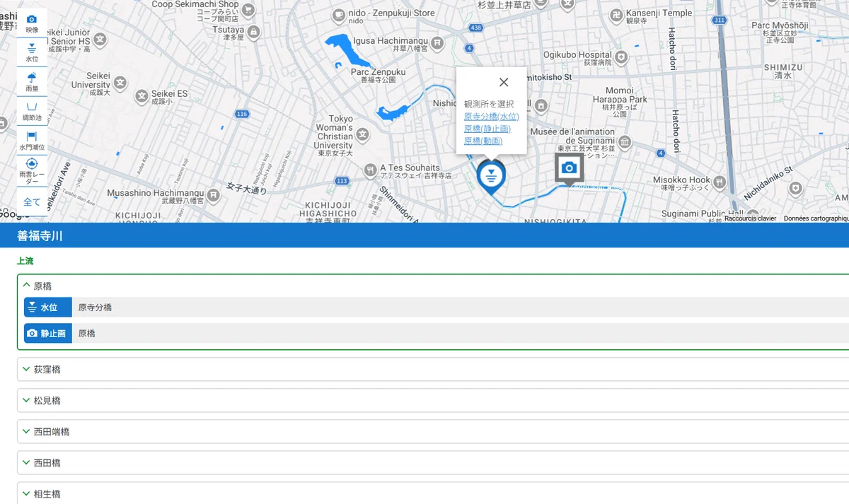Open the 原橋(静止画) link in popup
Viewport: 849px width, 504px height.
[x=487, y=129]
